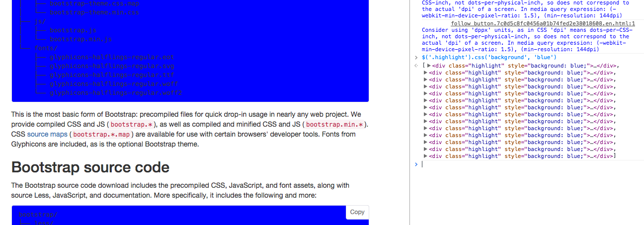Image resolution: width=644 pixels, height=225 pixels.
Task: Click the bootstrap.*.map inline code
Action: point(101,134)
